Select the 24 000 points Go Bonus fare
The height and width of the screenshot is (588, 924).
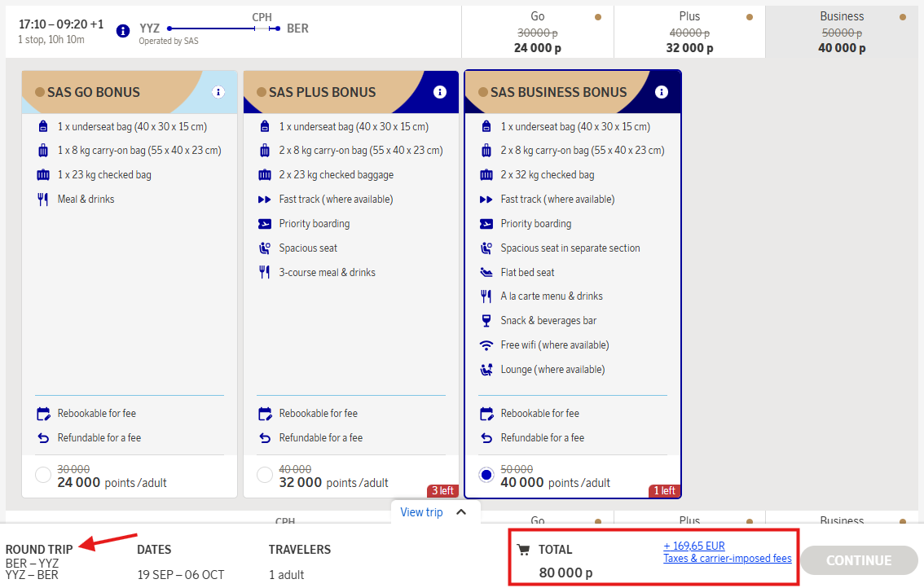(42, 475)
